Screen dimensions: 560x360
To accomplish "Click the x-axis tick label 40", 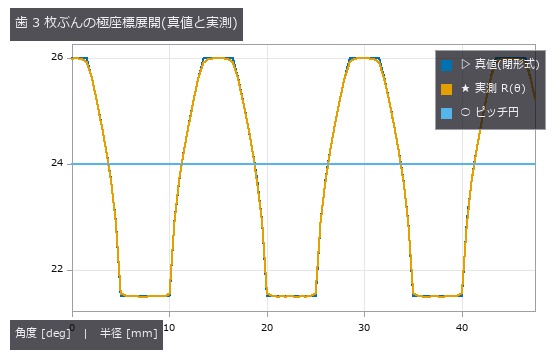I will (462, 328).
